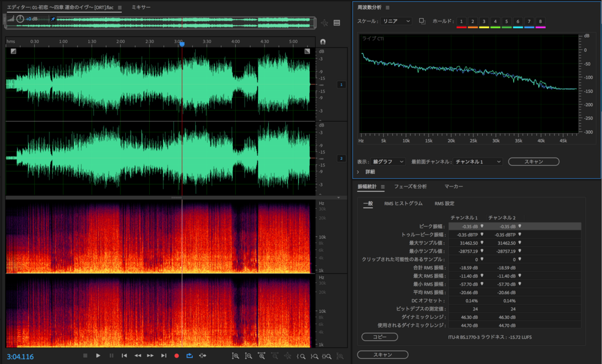The height and width of the screenshot is (364, 602).
Task: Click the スキャン button below amplitude statistics
Action: coord(383,355)
